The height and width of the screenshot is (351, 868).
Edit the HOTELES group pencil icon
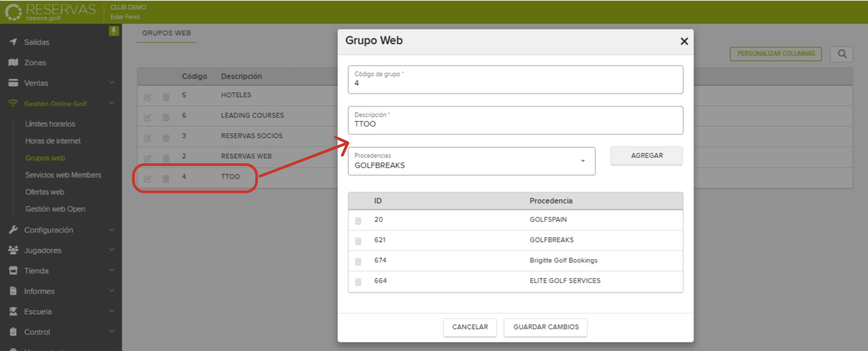(x=147, y=97)
